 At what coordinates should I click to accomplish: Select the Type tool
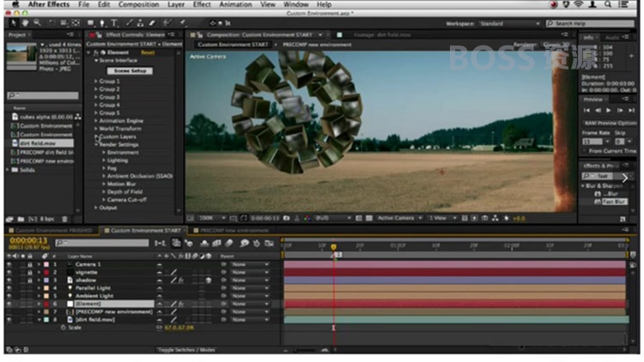pyautogui.click(x=114, y=23)
